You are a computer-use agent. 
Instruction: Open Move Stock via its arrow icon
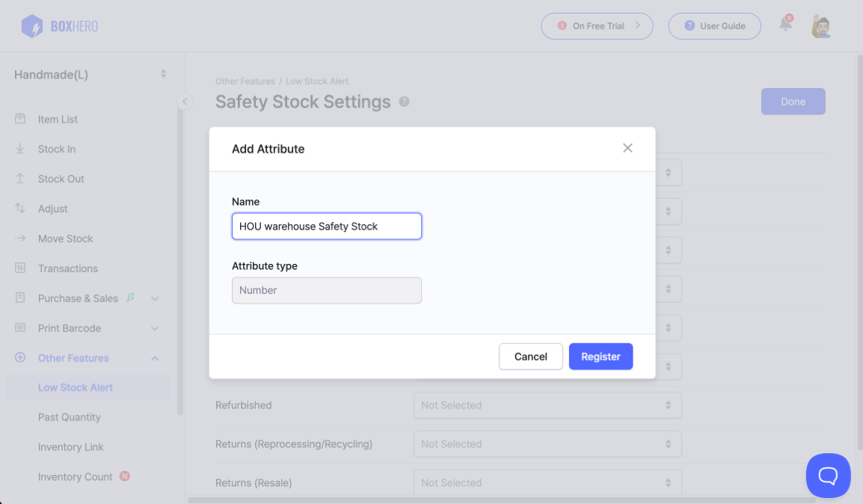pos(19,239)
